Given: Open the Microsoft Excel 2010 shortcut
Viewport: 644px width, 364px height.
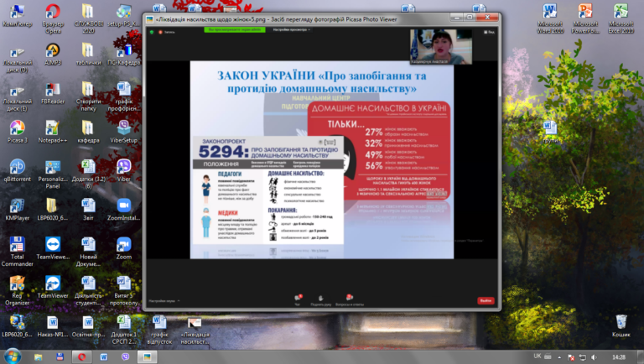Looking at the screenshot, I should [x=621, y=19].
